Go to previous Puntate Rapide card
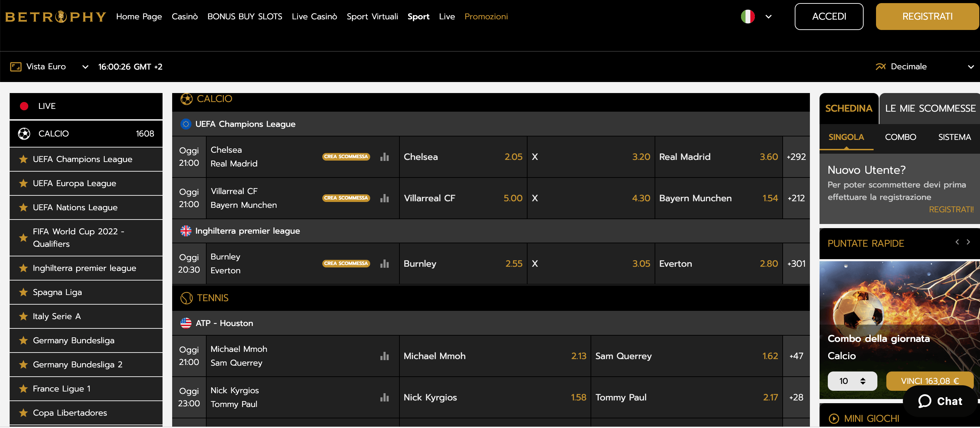This screenshot has width=980, height=428. click(957, 242)
